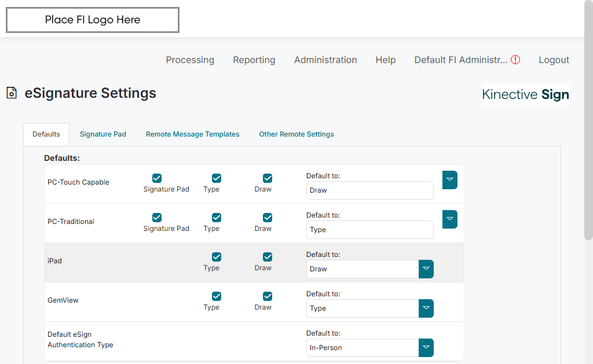Click the eSignature Settings page icon
593x364 pixels.
[12, 93]
